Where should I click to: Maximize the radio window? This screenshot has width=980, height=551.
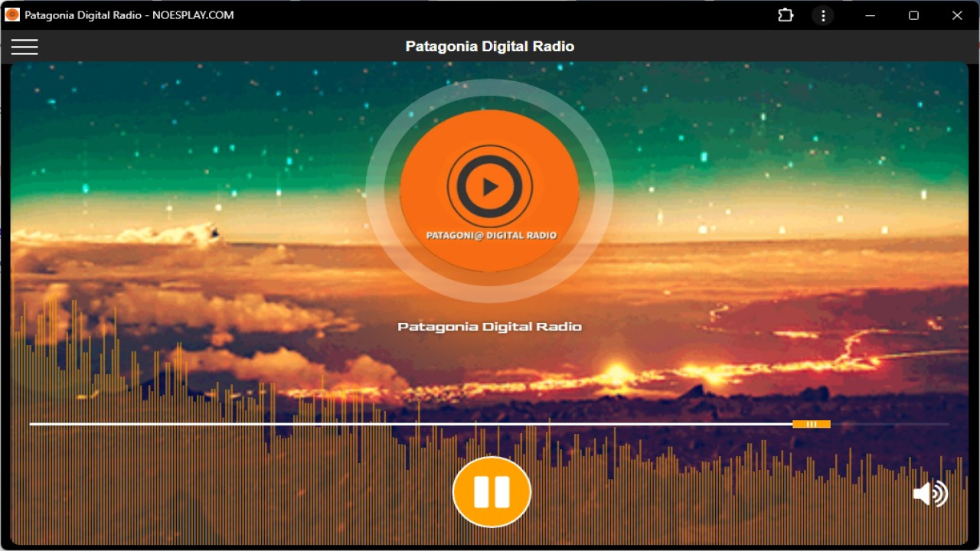pyautogui.click(x=913, y=15)
